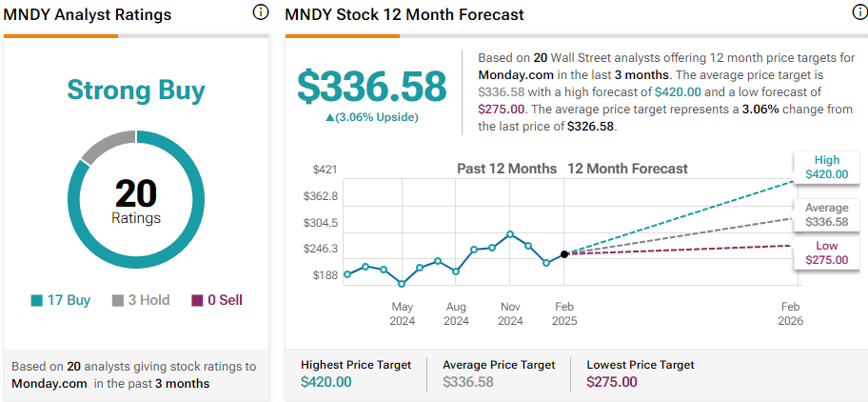Click the Strong Buy consensus label
868x402 pixels.
[x=136, y=90]
